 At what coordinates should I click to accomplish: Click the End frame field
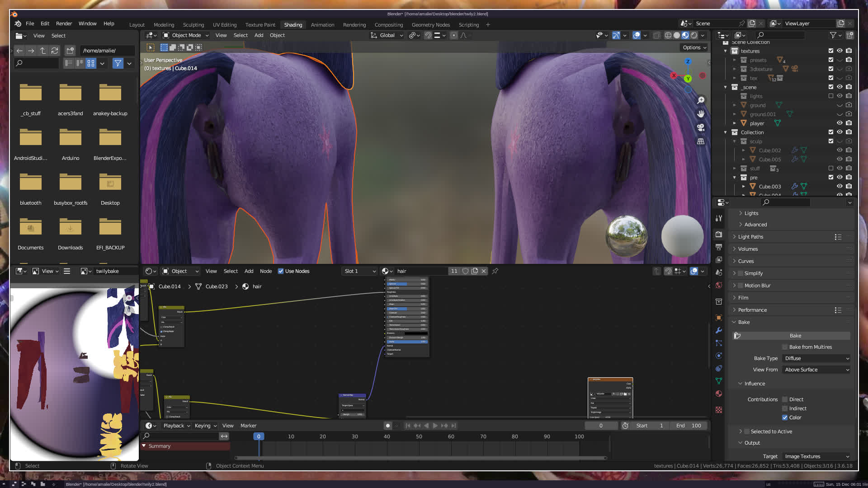coord(689,426)
